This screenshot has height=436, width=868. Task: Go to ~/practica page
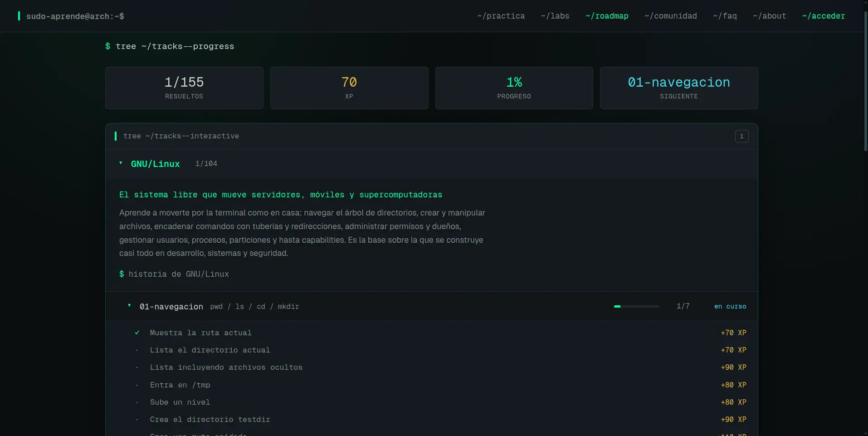tap(501, 16)
